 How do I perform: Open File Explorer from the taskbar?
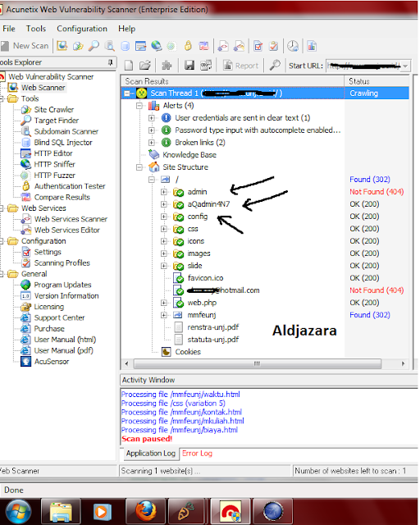coord(61,512)
